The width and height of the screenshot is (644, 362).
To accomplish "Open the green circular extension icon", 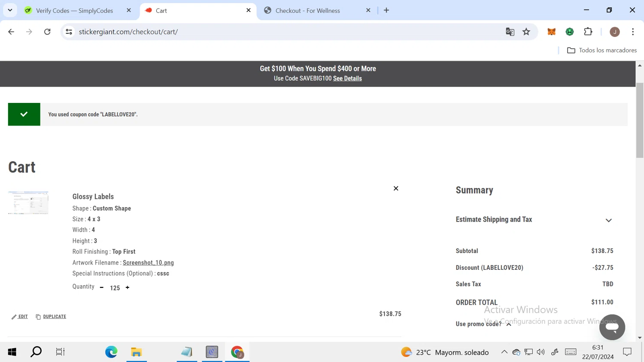I will tap(570, 32).
